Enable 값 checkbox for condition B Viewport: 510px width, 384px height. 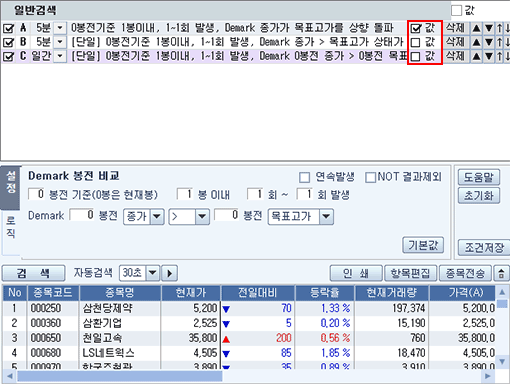[415, 42]
